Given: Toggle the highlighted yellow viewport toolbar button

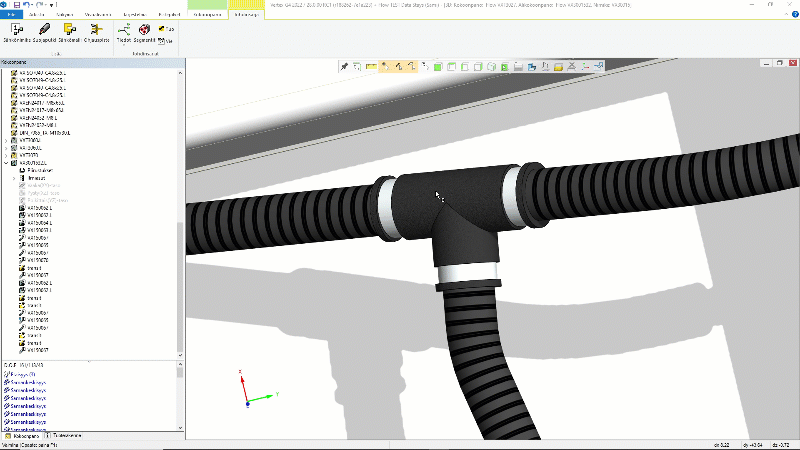Looking at the screenshot, I should (x=384, y=66).
